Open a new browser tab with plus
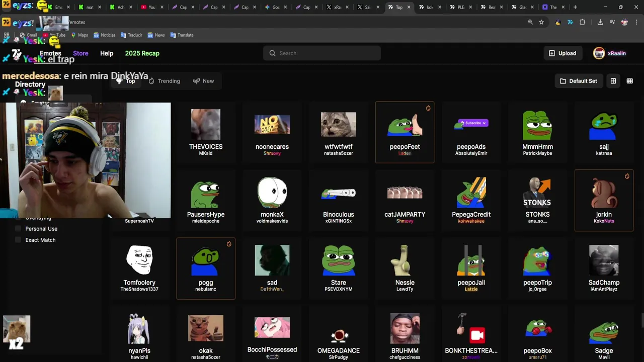 pos(575,7)
